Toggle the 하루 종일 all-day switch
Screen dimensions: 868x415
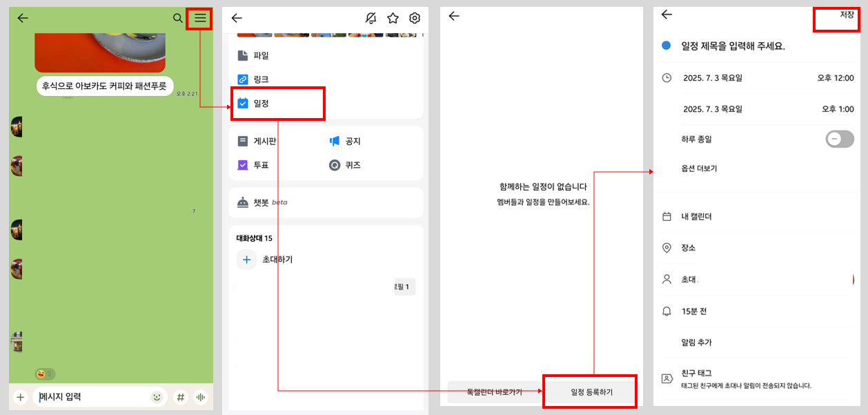tap(839, 139)
